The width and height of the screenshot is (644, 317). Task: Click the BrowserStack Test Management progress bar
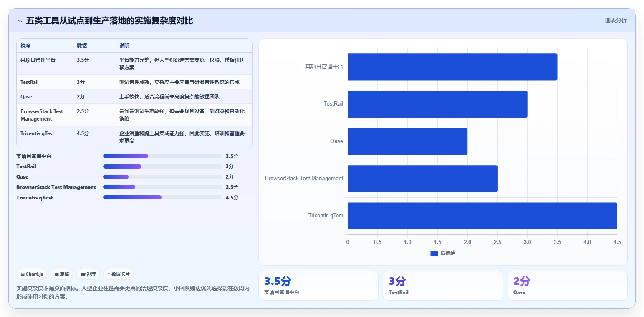tap(162, 187)
